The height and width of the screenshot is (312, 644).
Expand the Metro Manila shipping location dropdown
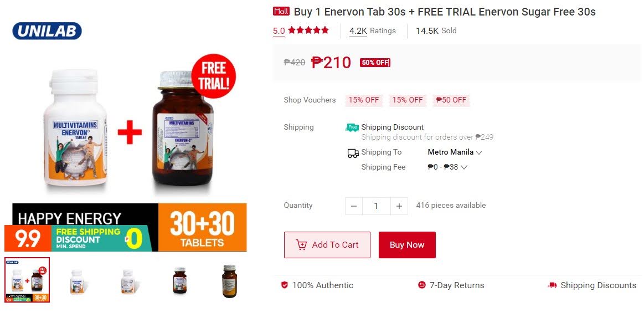point(455,152)
